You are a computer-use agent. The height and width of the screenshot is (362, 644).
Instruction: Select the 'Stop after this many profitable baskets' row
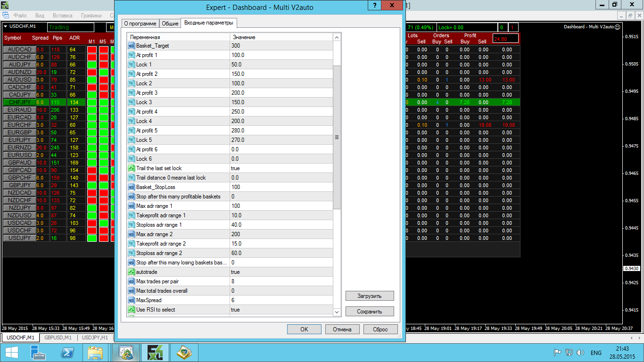(230, 197)
